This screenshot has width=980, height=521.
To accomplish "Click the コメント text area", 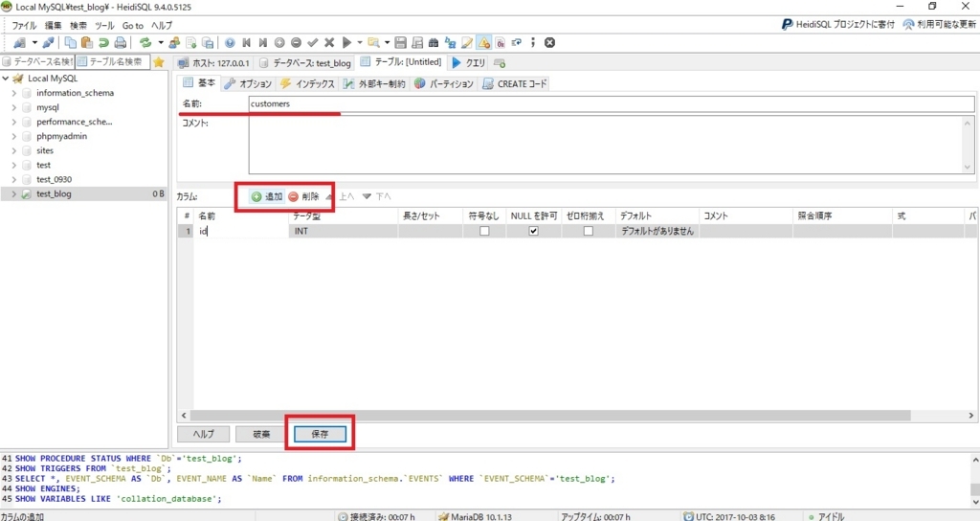I will (x=606, y=146).
